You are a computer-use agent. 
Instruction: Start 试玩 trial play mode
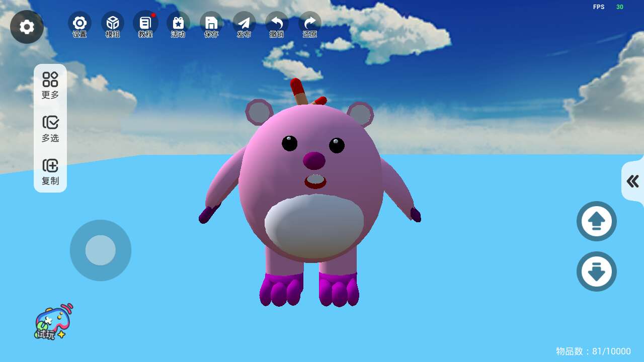click(53, 322)
